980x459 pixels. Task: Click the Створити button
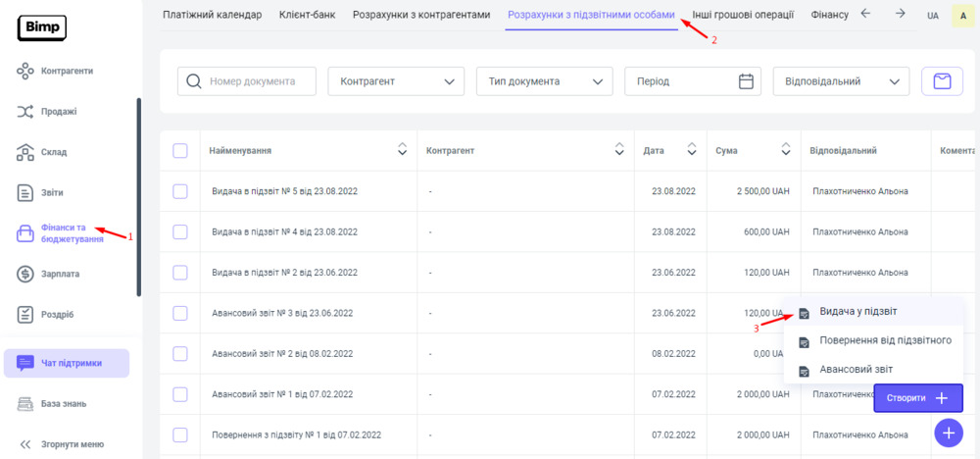tap(917, 397)
